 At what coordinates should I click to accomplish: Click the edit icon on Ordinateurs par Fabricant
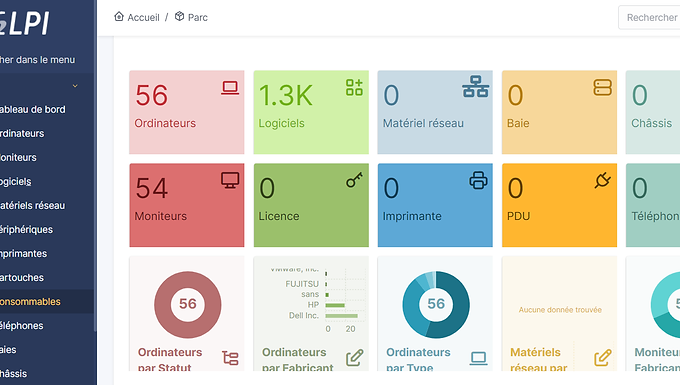point(354,358)
